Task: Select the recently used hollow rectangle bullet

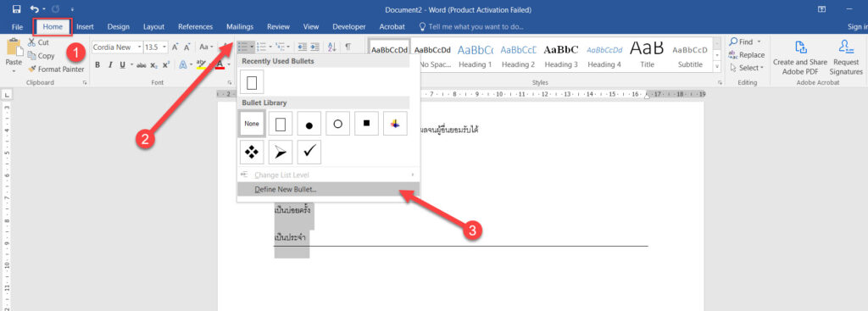Action: [x=252, y=82]
